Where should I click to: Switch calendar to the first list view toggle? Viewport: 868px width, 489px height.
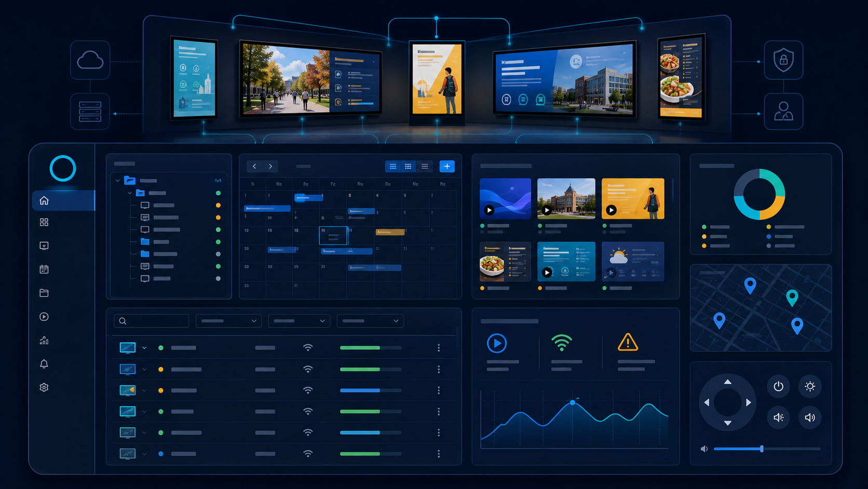393,166
